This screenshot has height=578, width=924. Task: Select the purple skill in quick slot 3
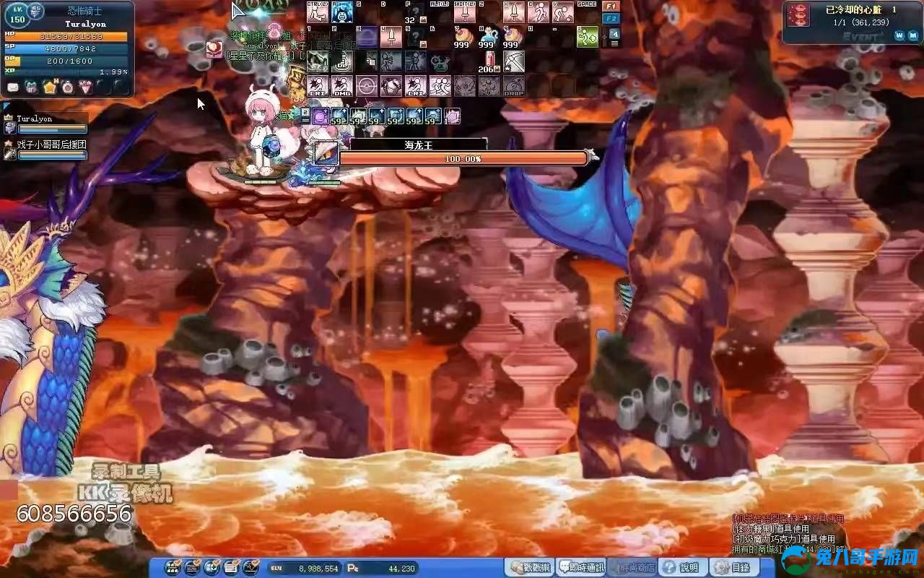(367, 37)
